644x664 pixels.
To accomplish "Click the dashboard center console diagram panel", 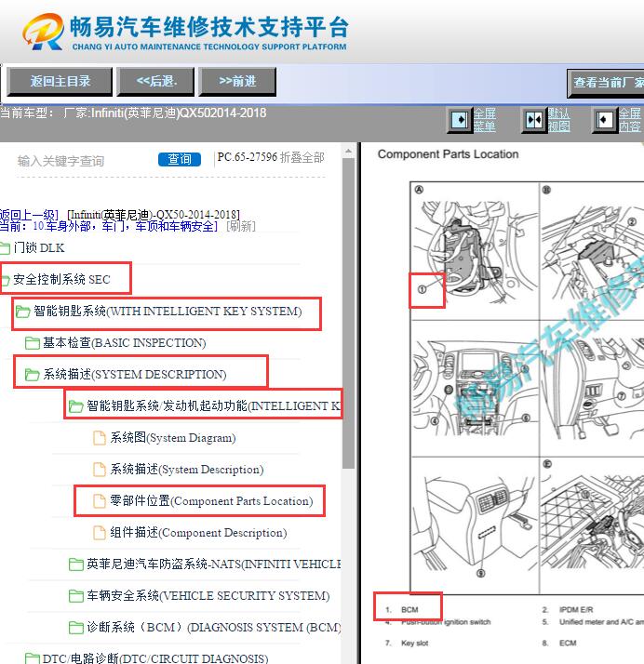I will click(x=475, y=389).
